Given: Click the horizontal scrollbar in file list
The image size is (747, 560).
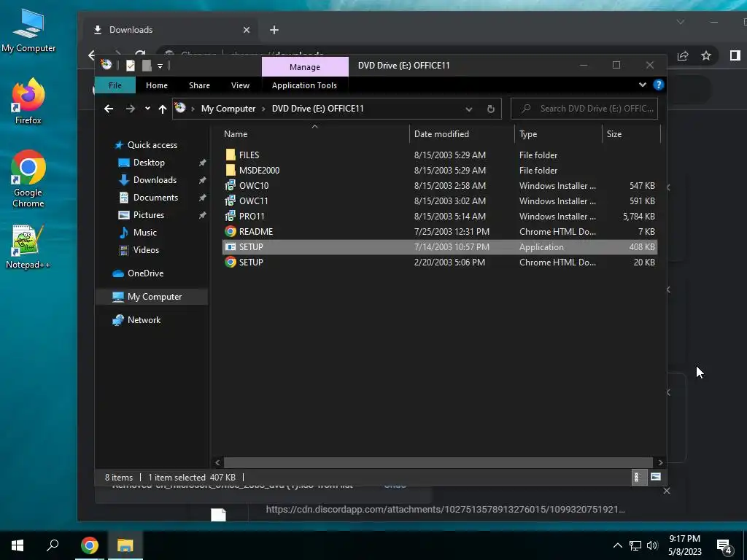Looking at the screenshot, I should click(438, 462).
